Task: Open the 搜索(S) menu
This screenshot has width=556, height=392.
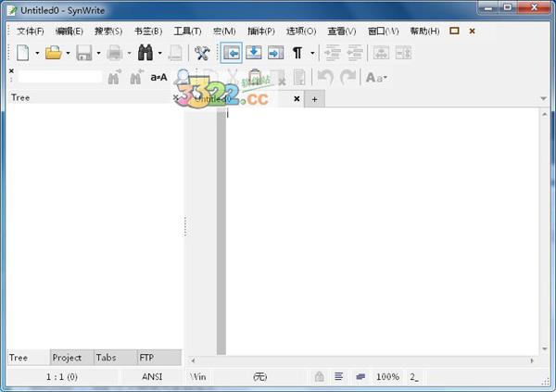Action: coord(108,32)
